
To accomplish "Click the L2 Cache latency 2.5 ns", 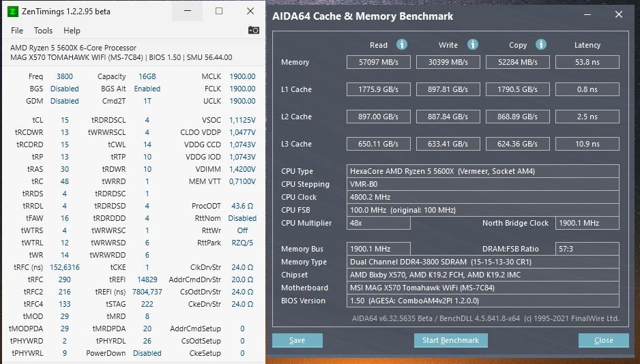I will (x=587, y=117).
